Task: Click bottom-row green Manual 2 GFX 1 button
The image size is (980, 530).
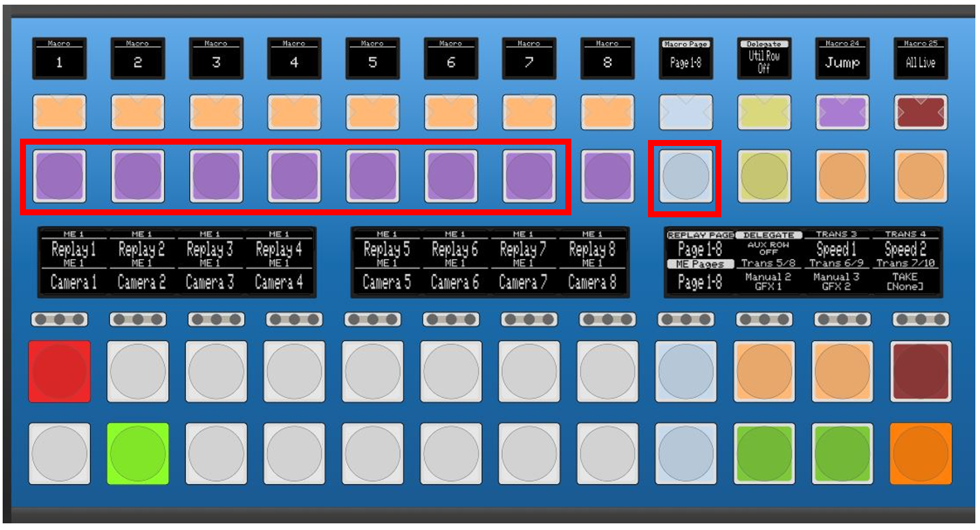Action: tap(764, 453)
